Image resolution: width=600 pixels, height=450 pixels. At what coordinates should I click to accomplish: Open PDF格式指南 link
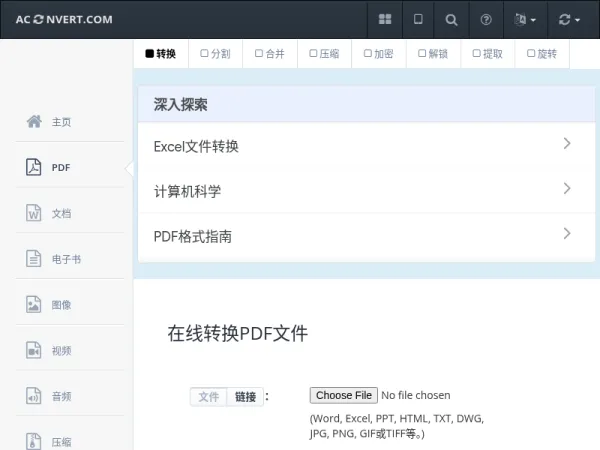point(192,236)
